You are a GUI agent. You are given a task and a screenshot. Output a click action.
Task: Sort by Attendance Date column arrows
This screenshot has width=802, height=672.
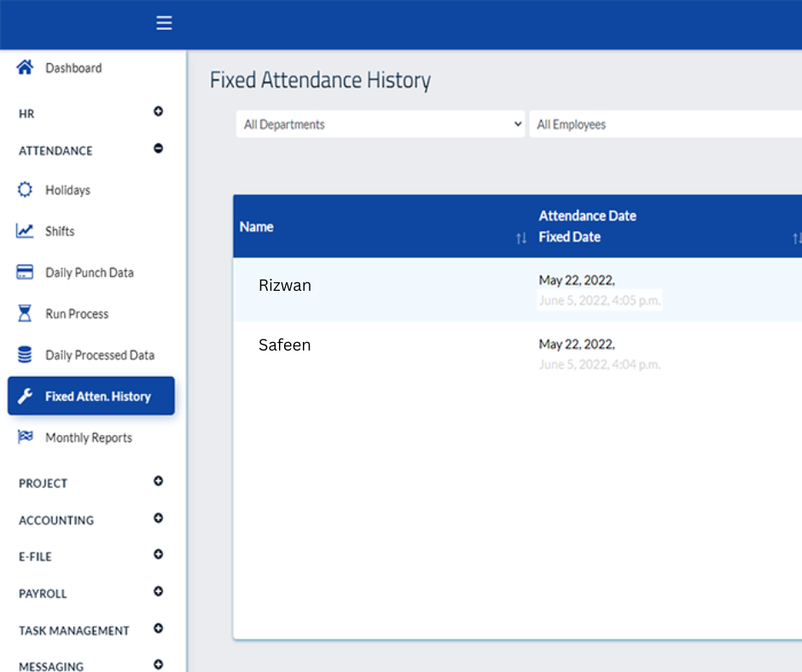click(x=797, y=238)
